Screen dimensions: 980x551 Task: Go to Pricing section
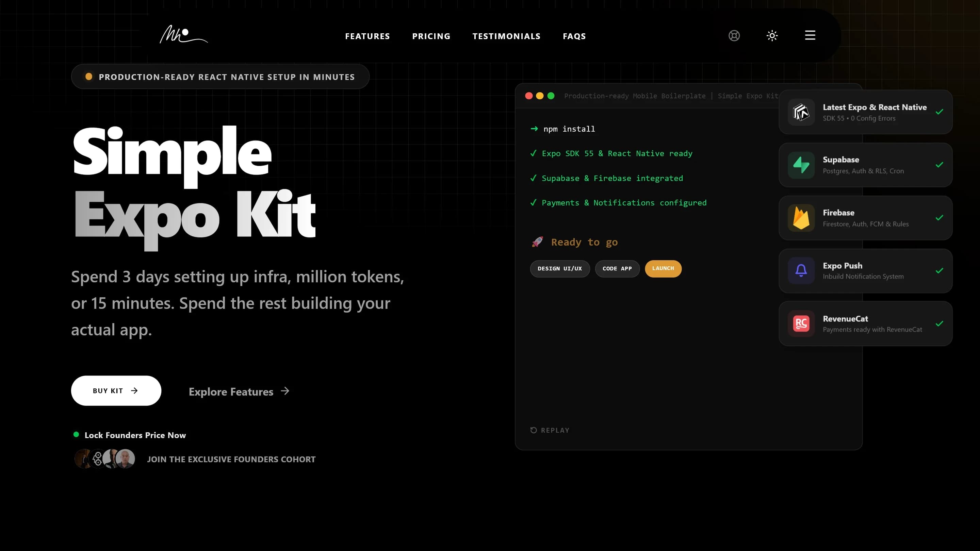point(431,36)
